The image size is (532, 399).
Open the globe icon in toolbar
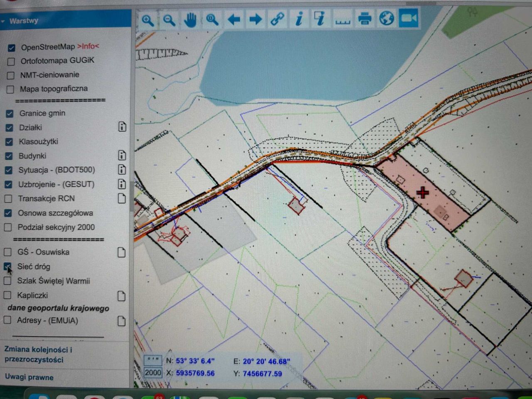click(x=387, y=18)
